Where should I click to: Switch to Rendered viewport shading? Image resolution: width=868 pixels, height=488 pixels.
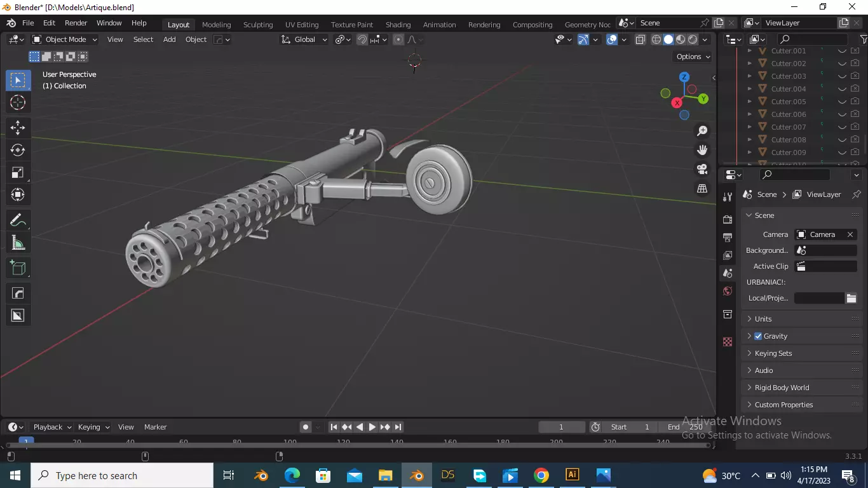[693, 39]
